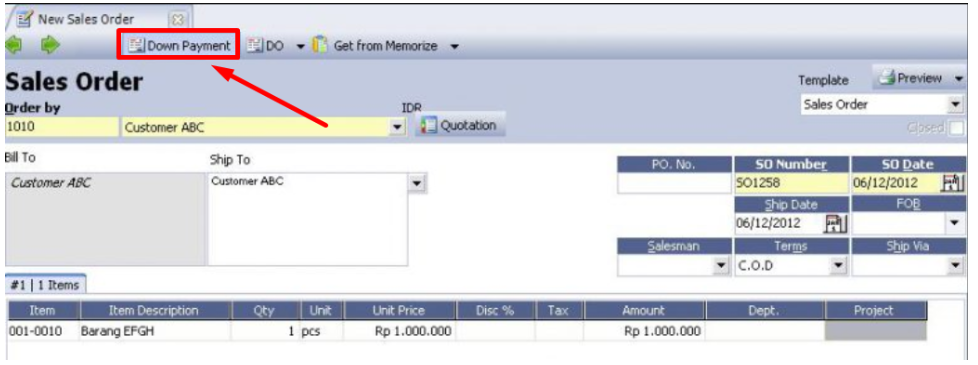The height and width of the screenshot is (365, 978).
Task: Close the New Sales Order tab
Action: [x=177, y=19]
